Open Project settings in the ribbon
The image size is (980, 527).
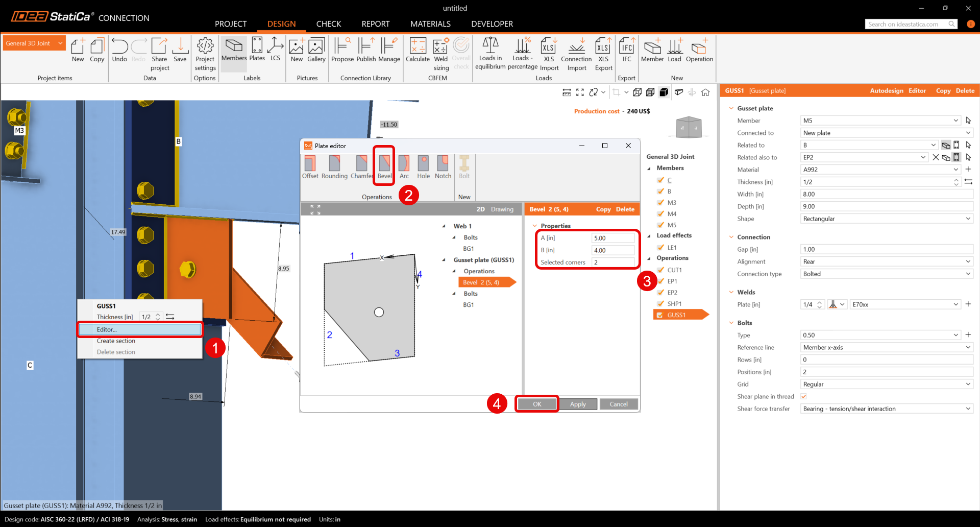pyautogui.click(x=205, y=54)
